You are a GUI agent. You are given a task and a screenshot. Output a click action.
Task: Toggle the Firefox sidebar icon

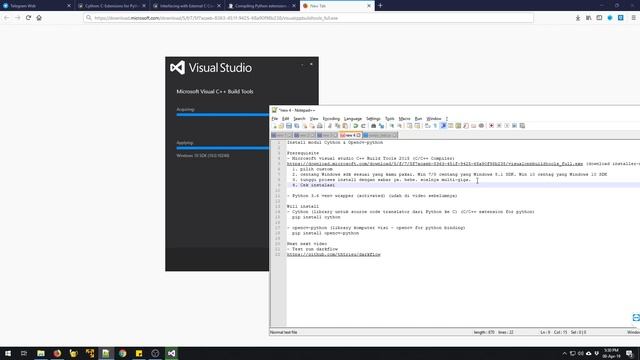click(x=599, y=18)
